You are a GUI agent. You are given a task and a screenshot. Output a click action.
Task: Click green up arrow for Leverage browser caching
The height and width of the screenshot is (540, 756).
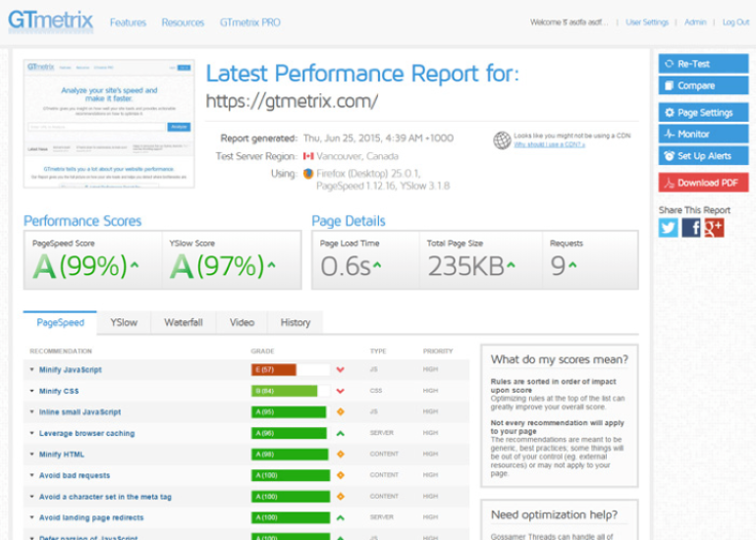(x=341, y=433)
